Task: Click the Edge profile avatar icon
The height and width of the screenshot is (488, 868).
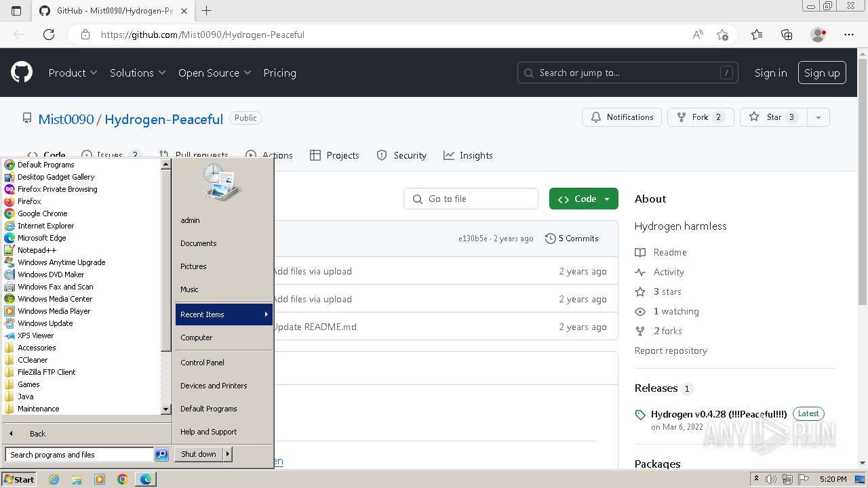Action: coord(818,35)
